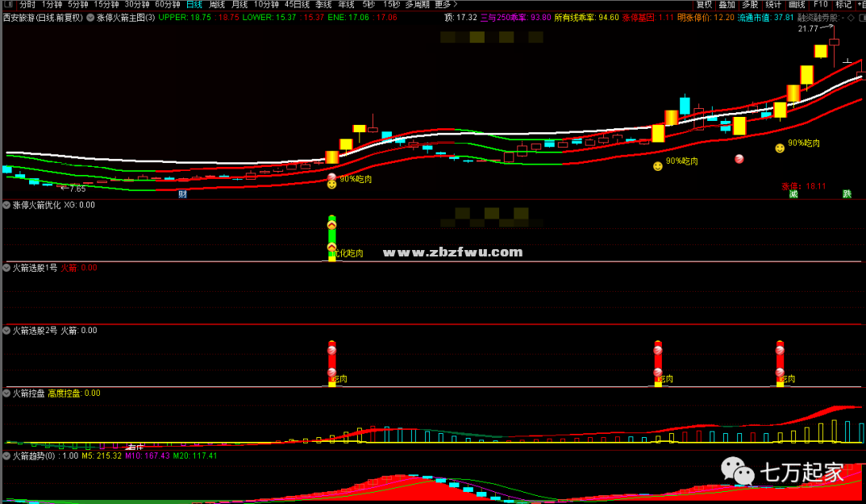
Task: Open F10 company info
Action: (x=821, y=4)
